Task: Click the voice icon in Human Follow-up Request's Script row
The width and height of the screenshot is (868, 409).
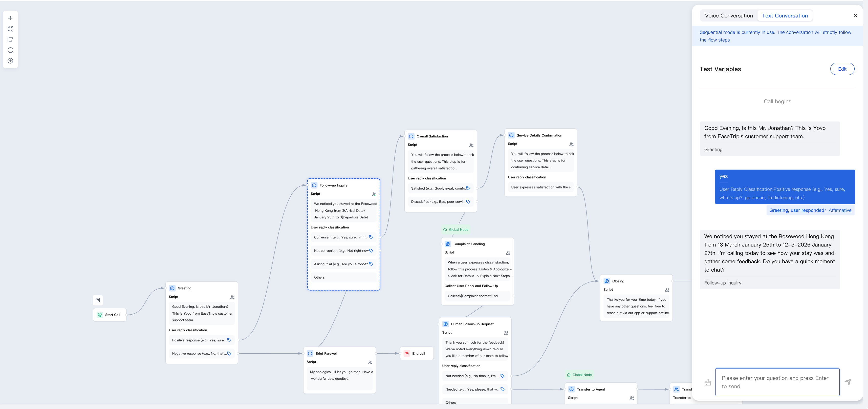Action: (x=506, y=333)
